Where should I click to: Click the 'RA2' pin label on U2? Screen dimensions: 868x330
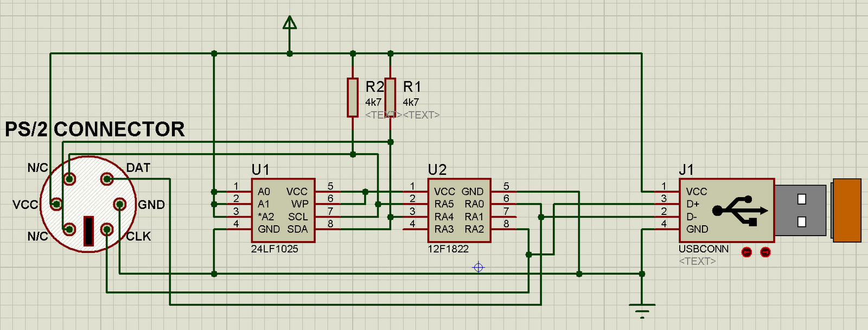point(474,229)
